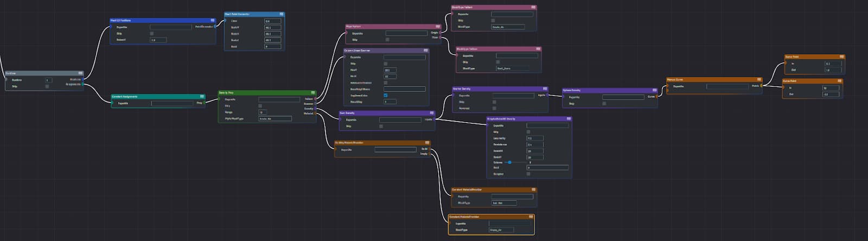The height and width of the screenshot is (241, 868).
Task: Click the Octaves slider handle in noise node
Action: [x=509, y=162]
